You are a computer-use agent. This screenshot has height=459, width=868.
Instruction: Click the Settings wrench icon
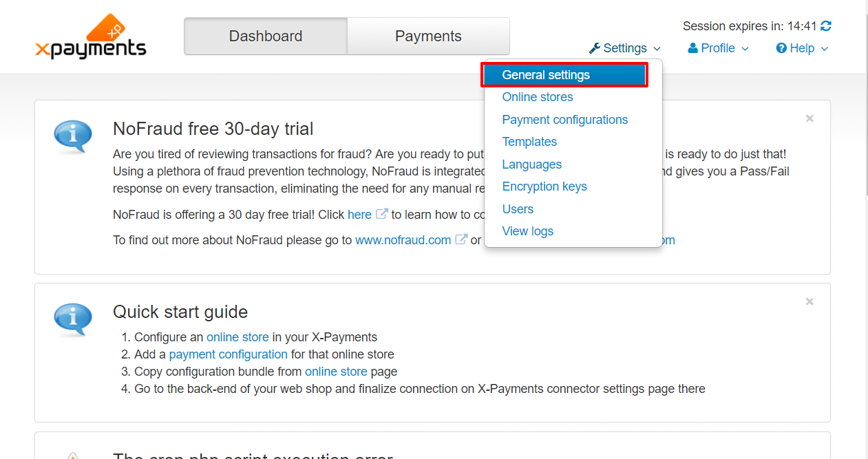(595, 48)
